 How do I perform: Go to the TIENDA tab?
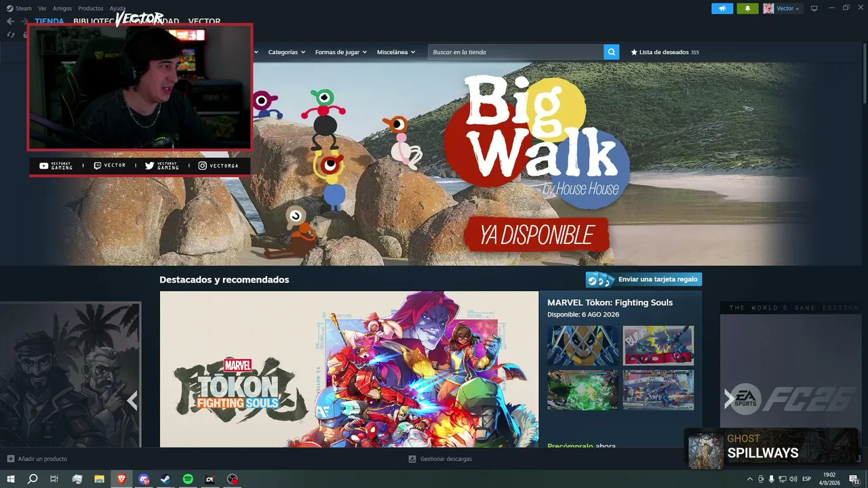click(x=50, y=21)
